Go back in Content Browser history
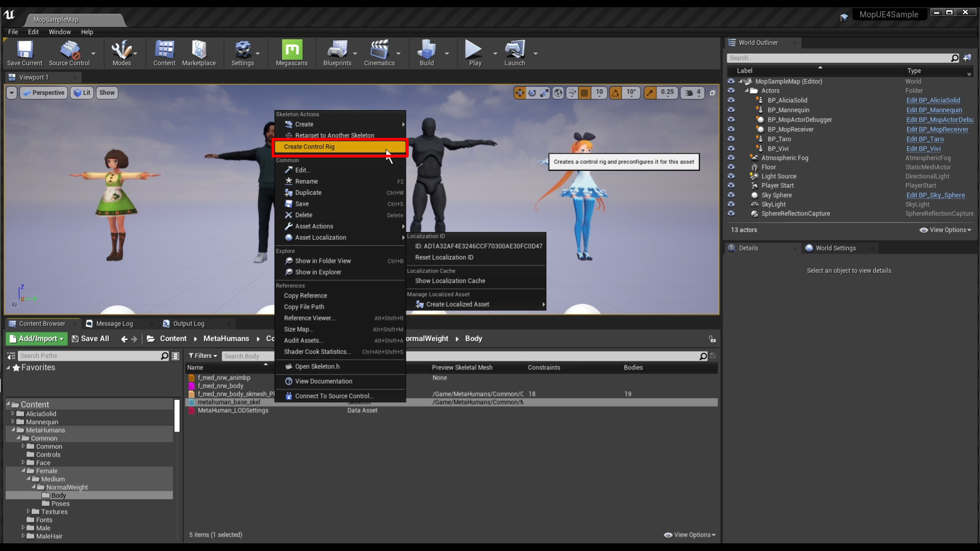 click(124, 339)
